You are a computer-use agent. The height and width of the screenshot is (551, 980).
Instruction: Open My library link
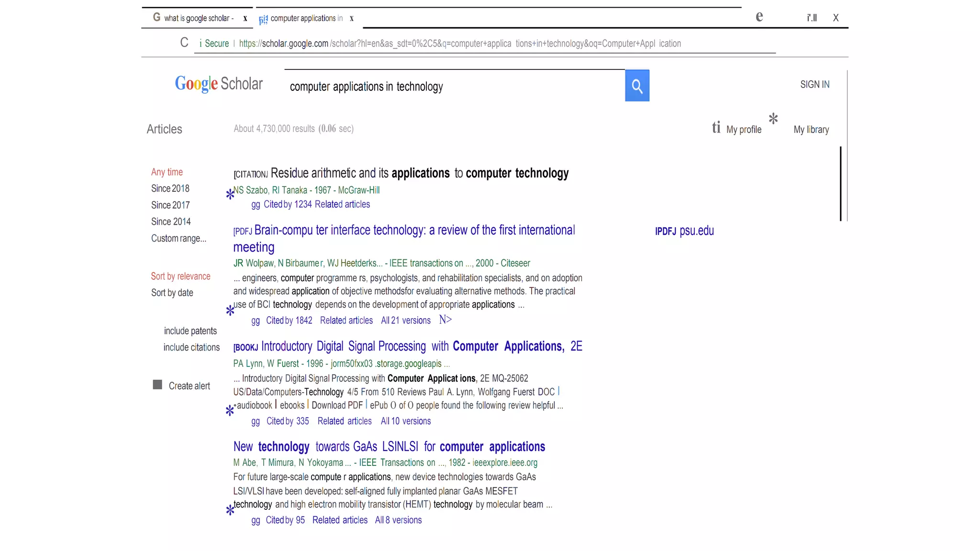(x=811, y=130)
